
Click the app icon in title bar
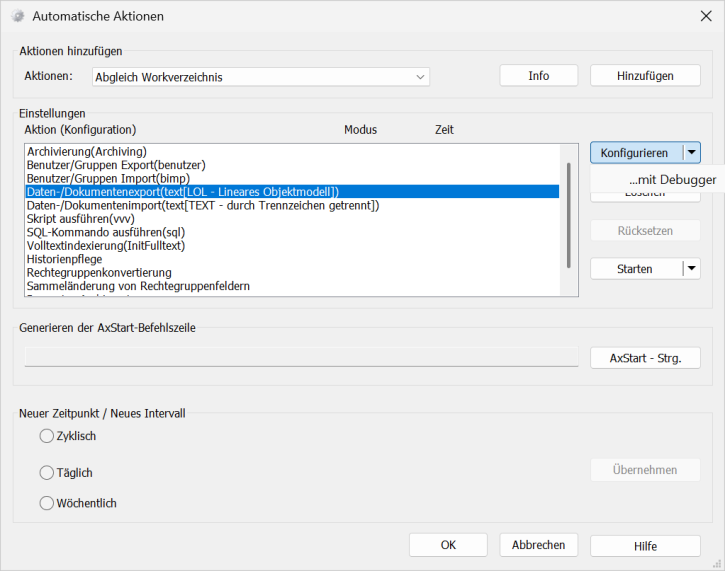[x=17, y=16]
